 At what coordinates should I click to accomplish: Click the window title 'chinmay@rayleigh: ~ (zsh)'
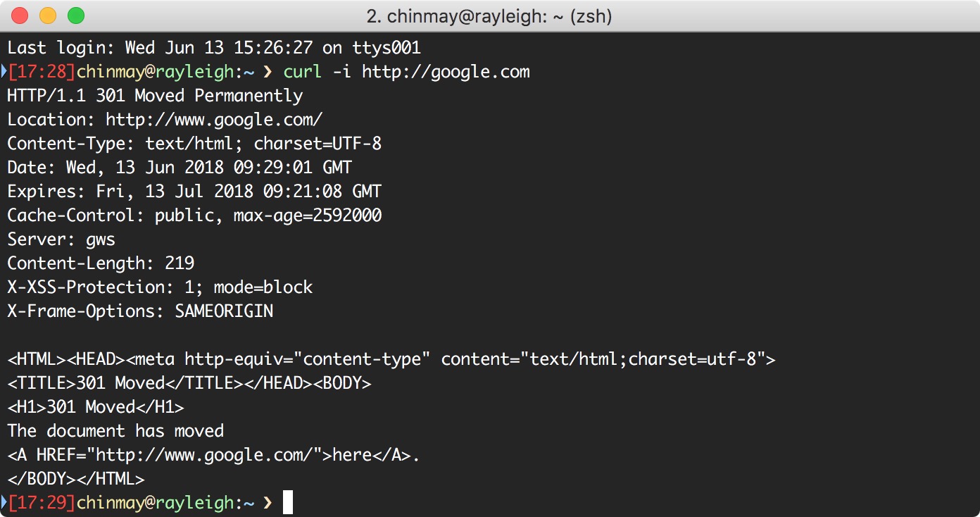point(489,15)
